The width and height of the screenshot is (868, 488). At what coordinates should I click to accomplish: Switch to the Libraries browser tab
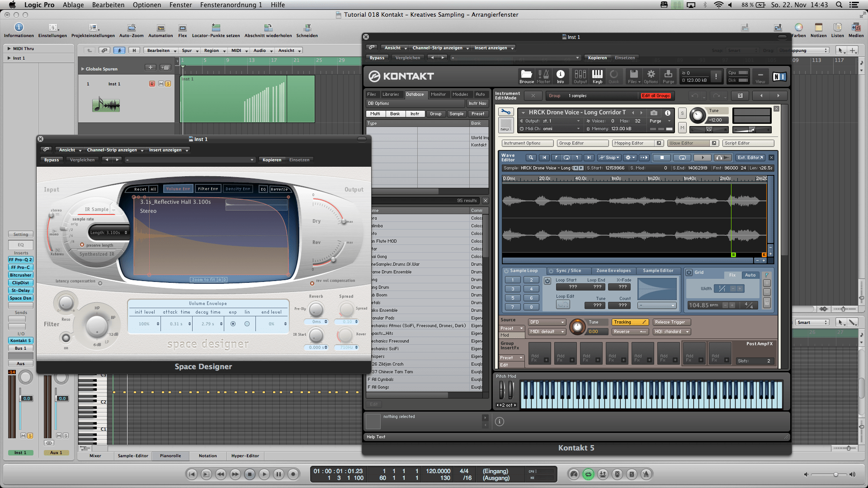[391, 94]
